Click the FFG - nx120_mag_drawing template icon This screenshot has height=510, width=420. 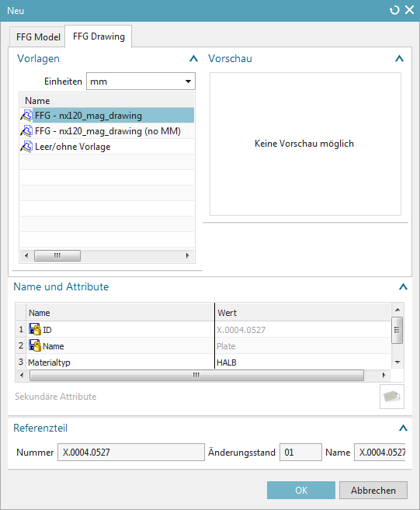pos(26,116)
